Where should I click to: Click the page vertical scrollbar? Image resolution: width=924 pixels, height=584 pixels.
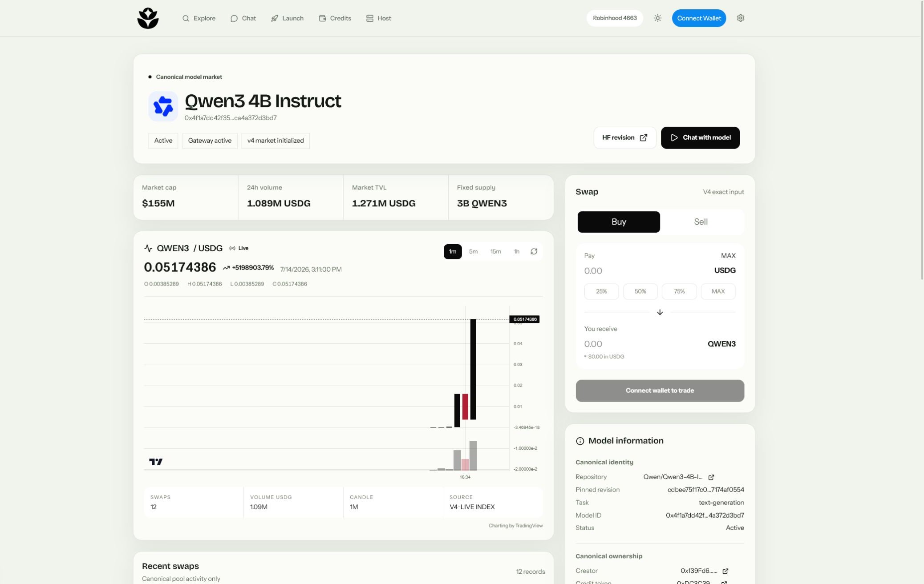922,141
